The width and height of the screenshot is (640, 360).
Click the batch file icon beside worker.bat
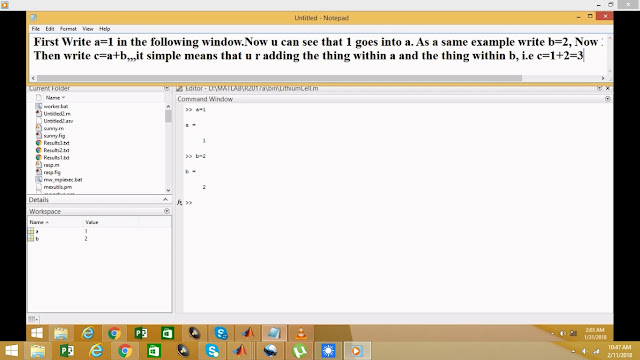39,106
